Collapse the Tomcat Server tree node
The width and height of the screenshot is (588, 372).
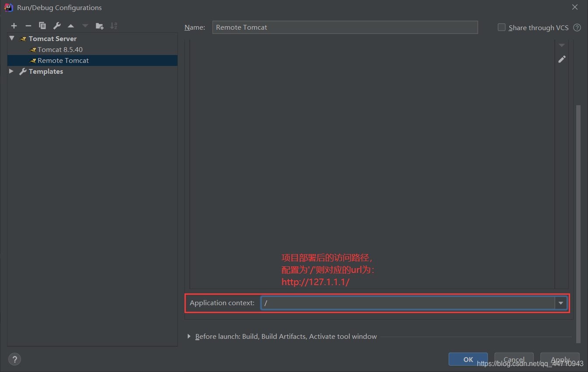(12, 38)
